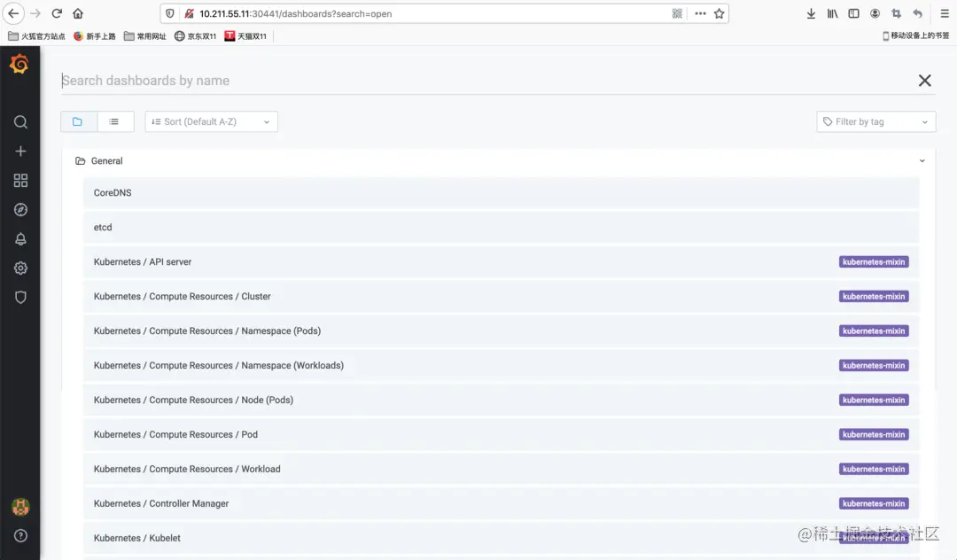Open the Help question mark icon

click(20, 535)
